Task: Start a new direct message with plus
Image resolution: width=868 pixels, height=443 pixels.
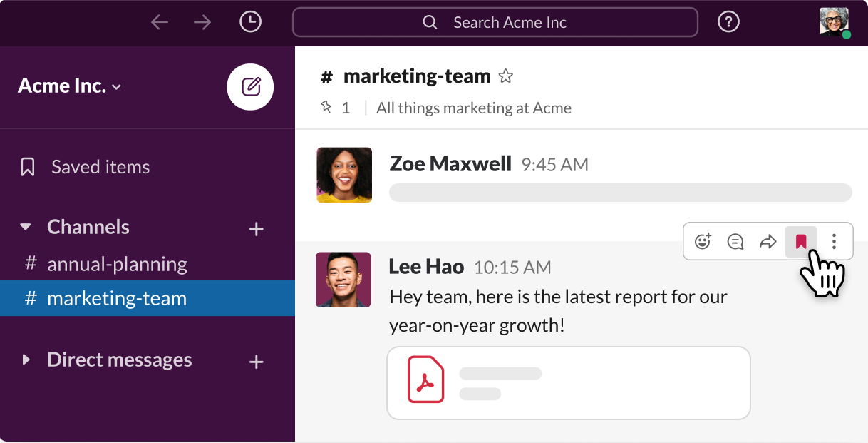Action: click(x=257, y=362)
